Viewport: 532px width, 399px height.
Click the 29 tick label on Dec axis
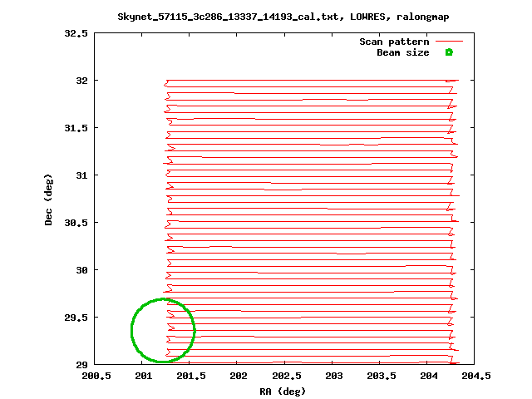pyautogui.click(x=81, y=365)
